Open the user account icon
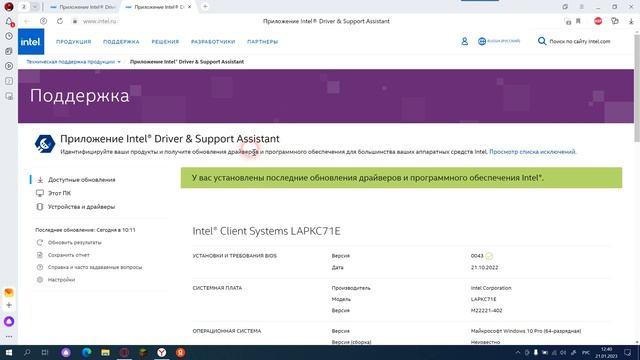Screen dimensions: 640x360 pyautogui.click(x=464, y=41)
